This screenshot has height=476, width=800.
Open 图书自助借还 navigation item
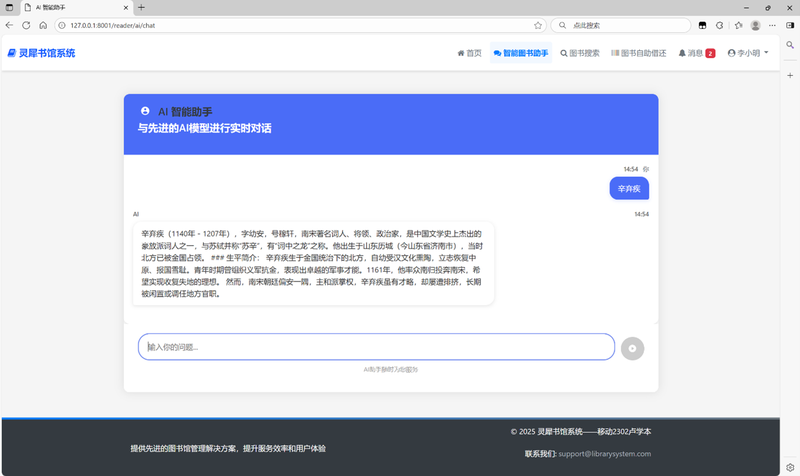(x=639, y=53)
